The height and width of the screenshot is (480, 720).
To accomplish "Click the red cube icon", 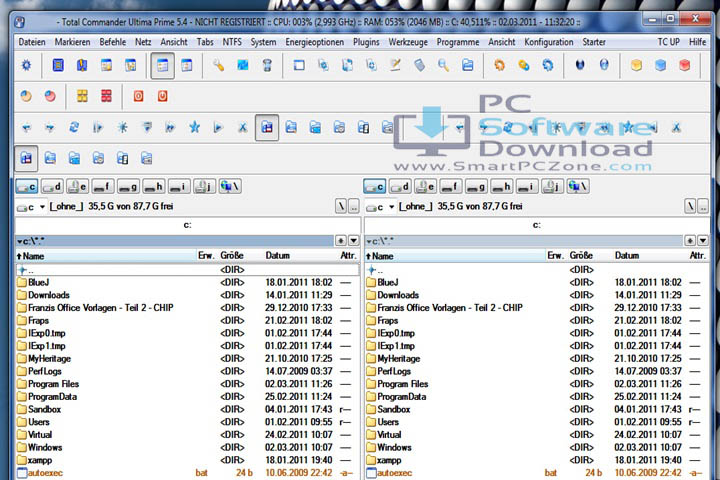I will pos(684,65).
